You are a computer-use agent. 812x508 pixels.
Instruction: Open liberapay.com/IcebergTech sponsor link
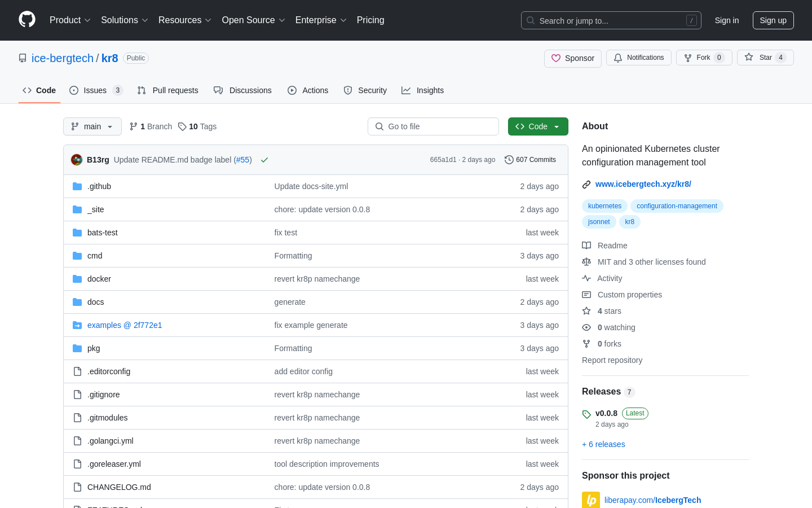pyautogui.click(x=652, y=500)
